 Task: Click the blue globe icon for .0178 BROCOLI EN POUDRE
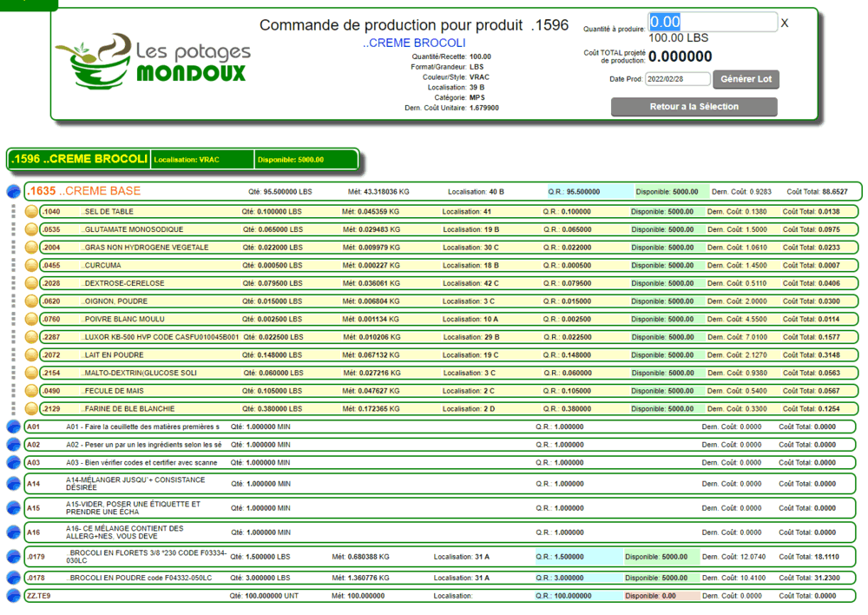click(13, 578)
